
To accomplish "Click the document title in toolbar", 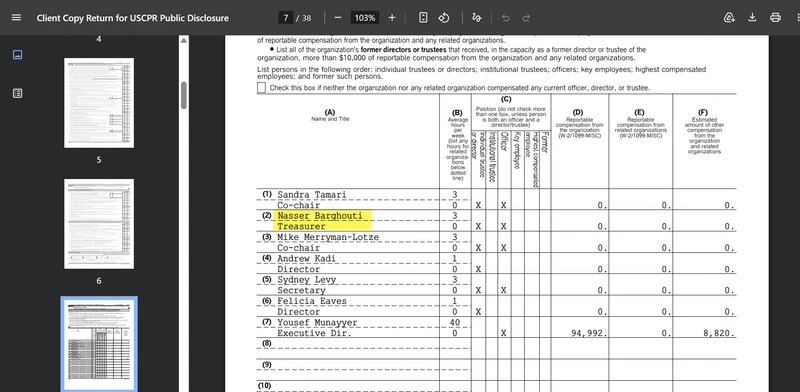I will pos(133,18).
